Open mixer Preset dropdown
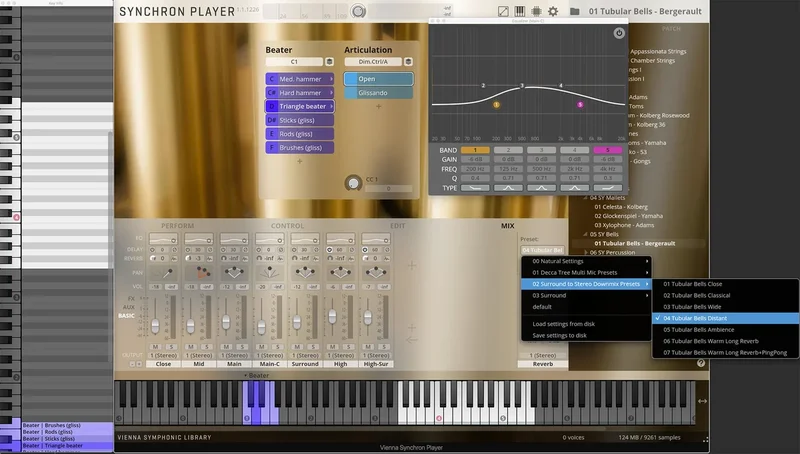 click(x=542, y=250)
